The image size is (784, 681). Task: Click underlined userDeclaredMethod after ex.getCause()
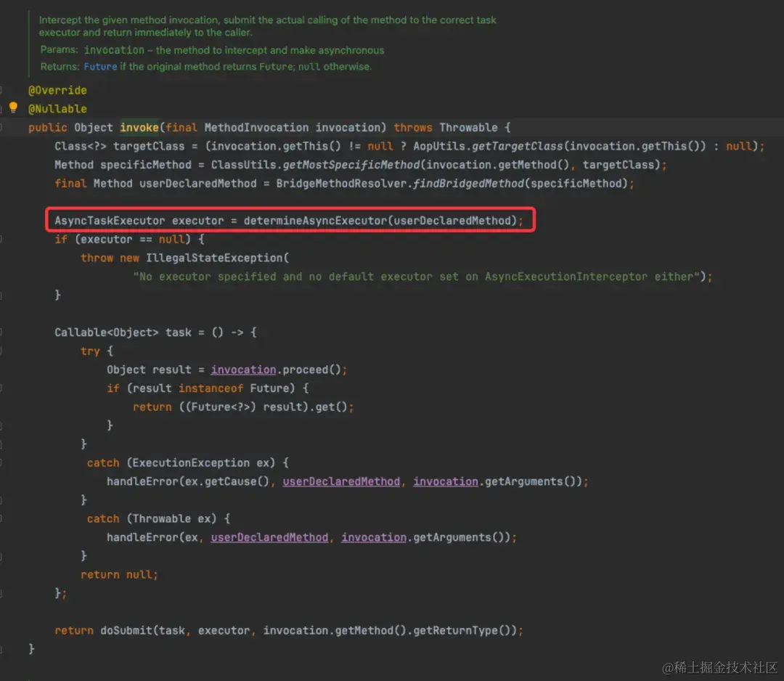tap(341, 481)
